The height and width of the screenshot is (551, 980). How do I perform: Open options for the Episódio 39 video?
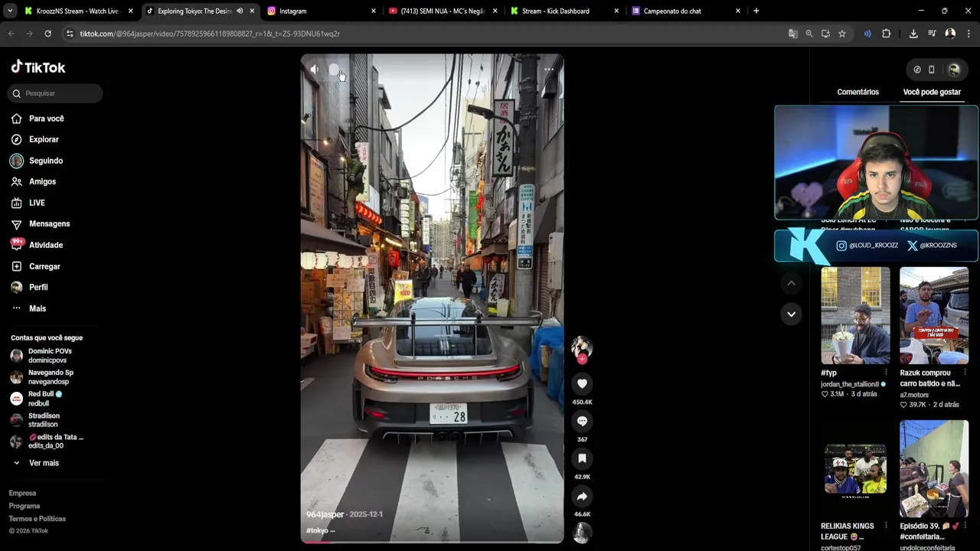click(x=965, y=526)
